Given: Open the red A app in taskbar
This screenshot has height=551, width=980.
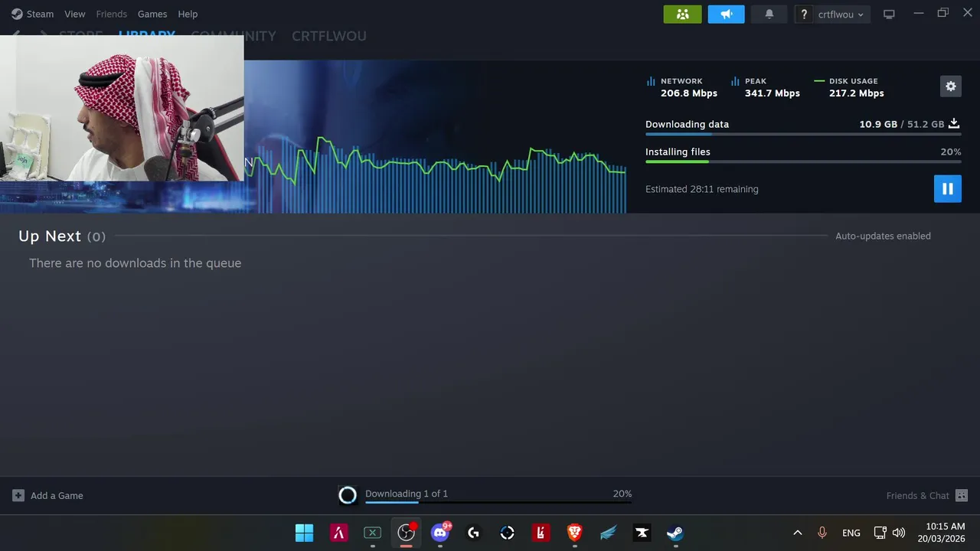Looking at the screenshot, I should (x=338, y=533).
